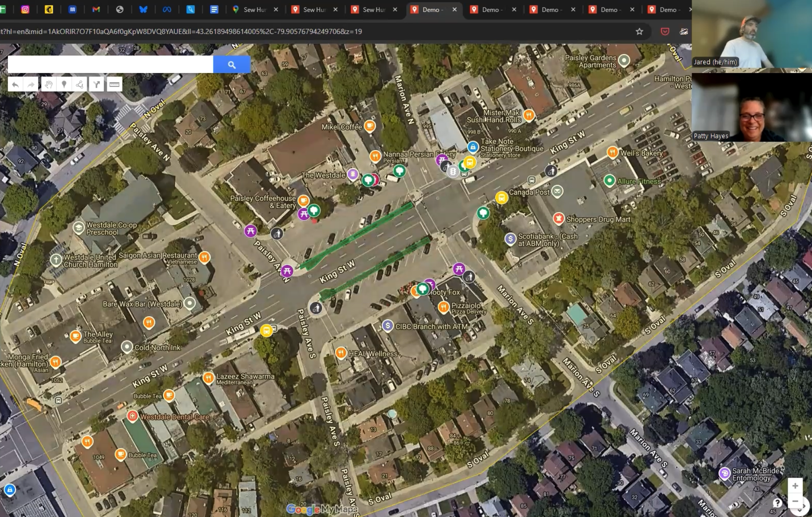Click the Bare Wax Bar marker

[189, 303]
